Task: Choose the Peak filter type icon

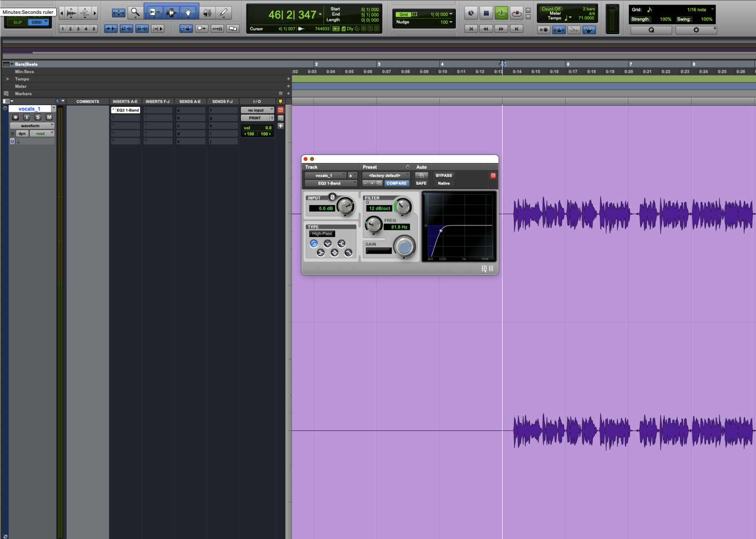Action: pyautogui.click(x=334, y=253)
